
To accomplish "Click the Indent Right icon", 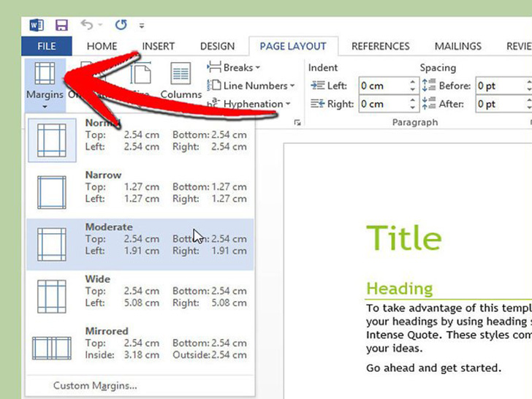I will tap(318, 104).
